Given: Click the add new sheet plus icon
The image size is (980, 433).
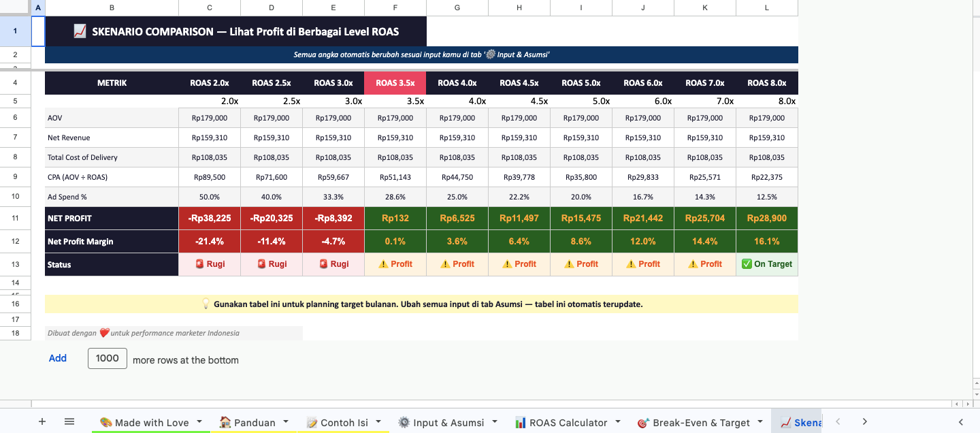Looking at the screenshot, I should (x=42, y=422).
